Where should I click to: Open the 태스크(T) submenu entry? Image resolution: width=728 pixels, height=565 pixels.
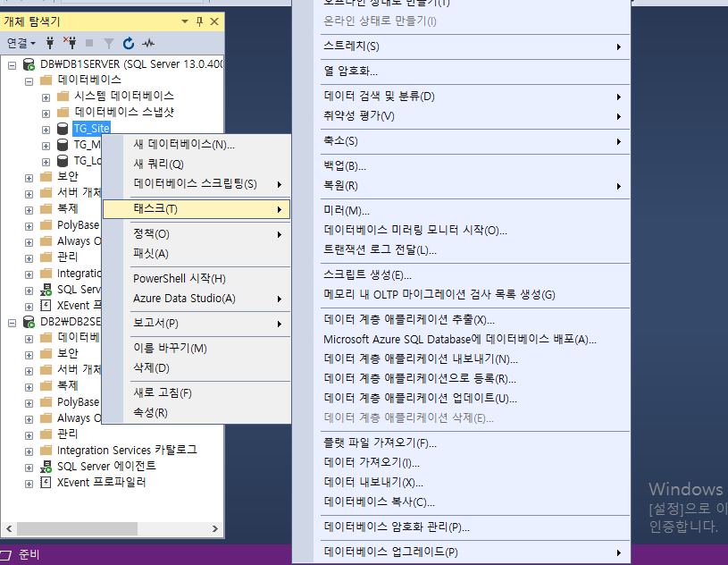(x=197, y=209)
